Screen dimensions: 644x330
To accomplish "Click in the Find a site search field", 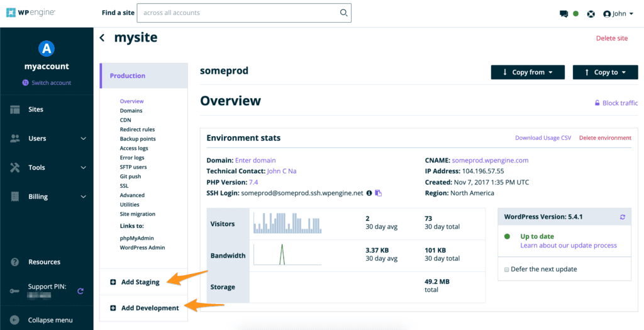I will pos(239,13).
